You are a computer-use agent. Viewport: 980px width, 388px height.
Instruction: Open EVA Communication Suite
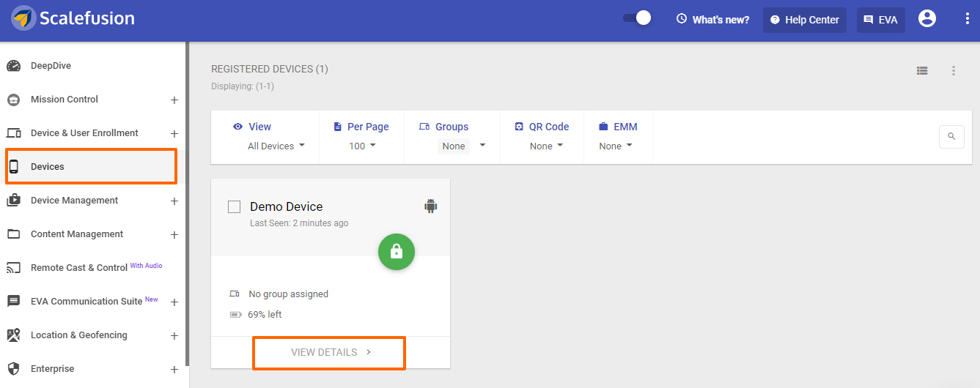86,302
